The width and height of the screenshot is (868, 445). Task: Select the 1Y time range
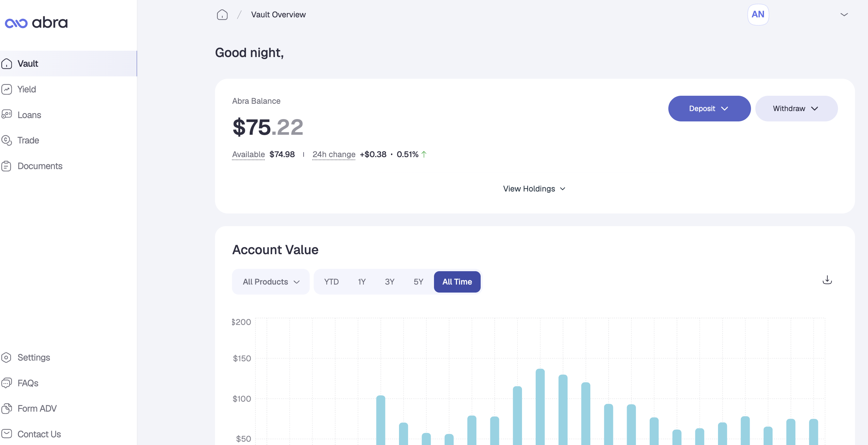[362, 282]
